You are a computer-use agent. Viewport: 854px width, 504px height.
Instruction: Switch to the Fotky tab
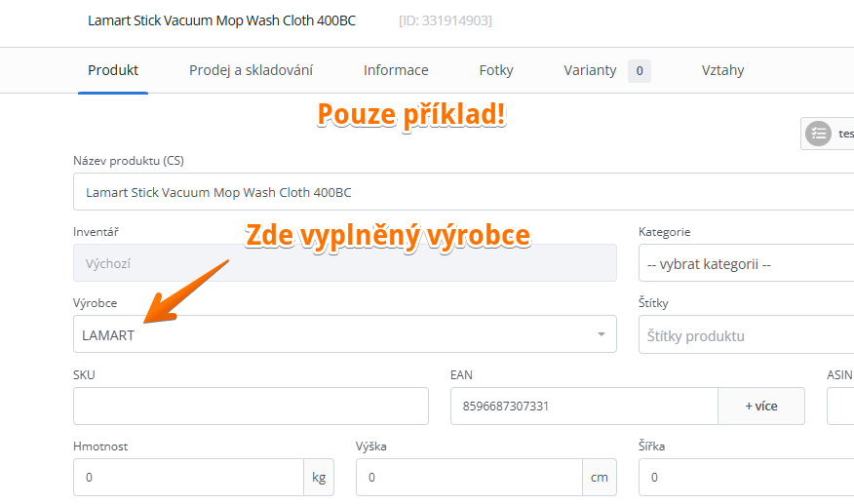pyautogui.click(x=496, y=70)
